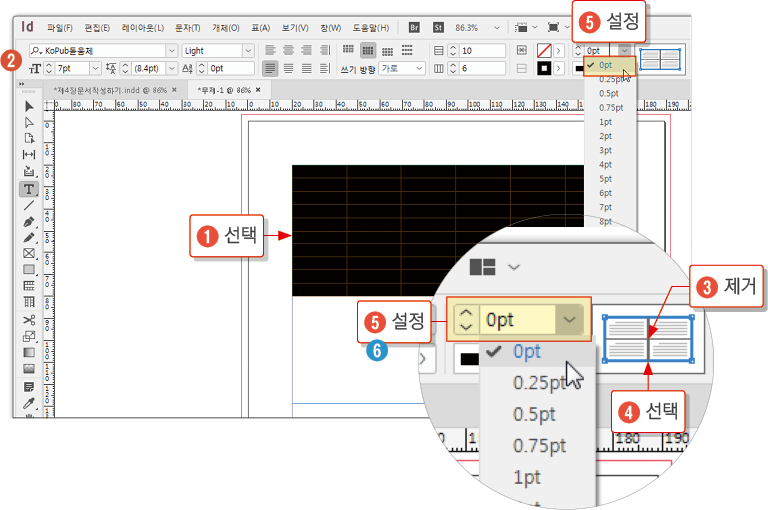The width and height of the screenshot is (768, 510).
Task: Open the stroke swatch flyout arrow
Action: coord(558,69)
